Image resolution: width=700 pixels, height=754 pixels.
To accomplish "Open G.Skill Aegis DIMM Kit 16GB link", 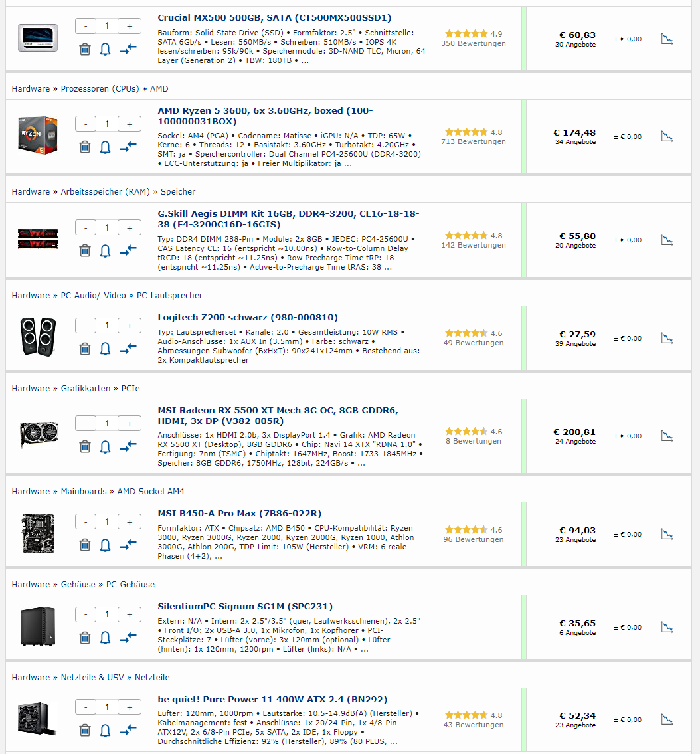I will (x=288, y=219).
